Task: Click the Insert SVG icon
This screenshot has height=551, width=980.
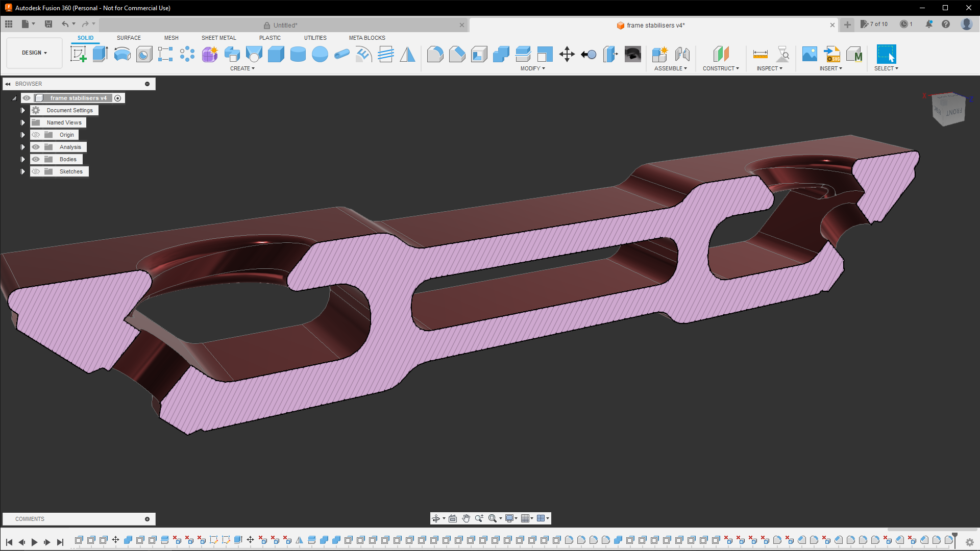Action: (x=832, y=54)
